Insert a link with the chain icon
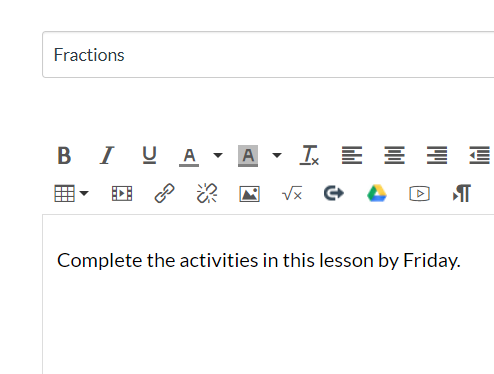The height and width of the screenshot is (374, 494). (164, 193)
